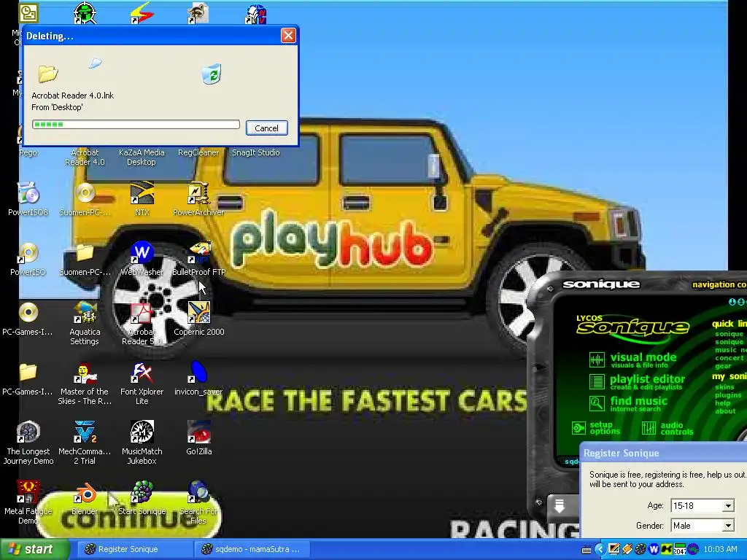Open the Pego desktop icon

click(x=28, y=152)
